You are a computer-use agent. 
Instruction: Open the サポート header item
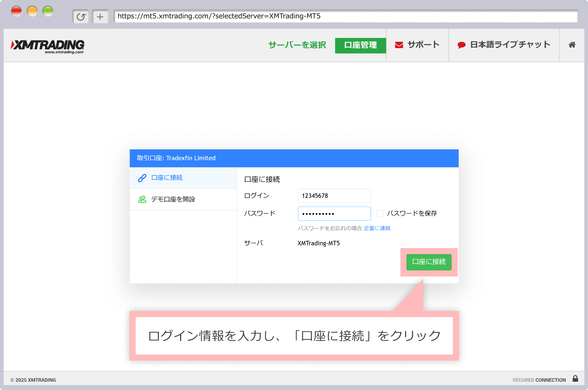coord(417,45)
